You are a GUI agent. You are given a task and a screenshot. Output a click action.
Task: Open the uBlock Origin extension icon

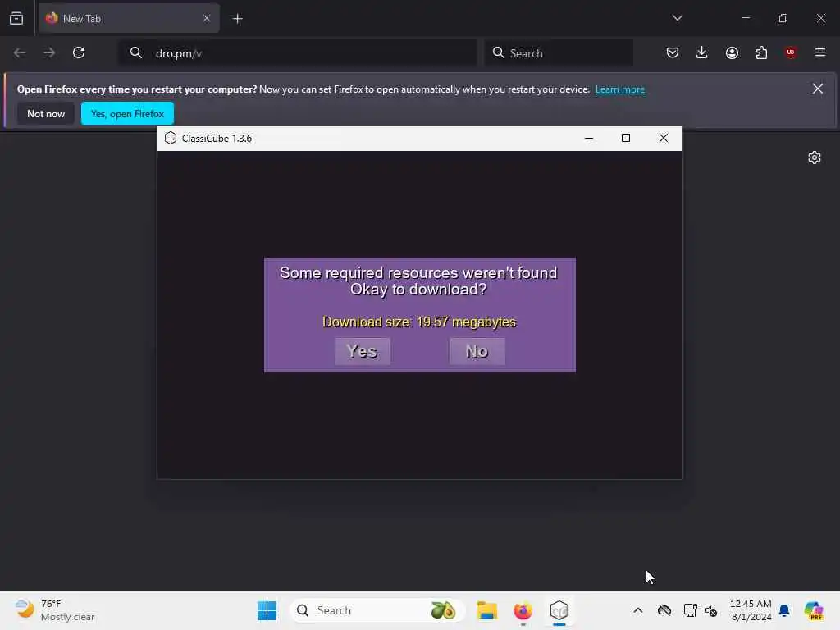(791, 52)
